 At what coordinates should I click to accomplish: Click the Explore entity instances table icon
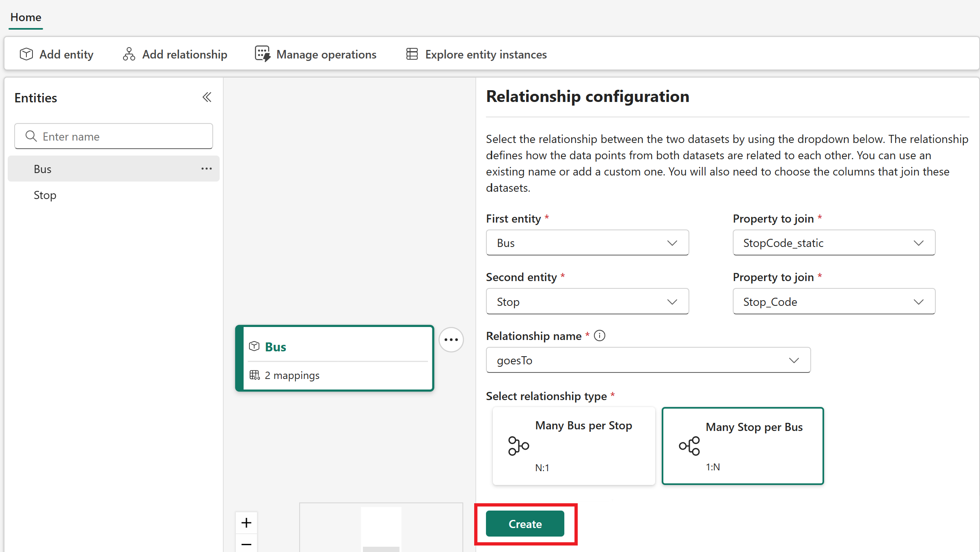pyautogui.click(x=412, y=54)
